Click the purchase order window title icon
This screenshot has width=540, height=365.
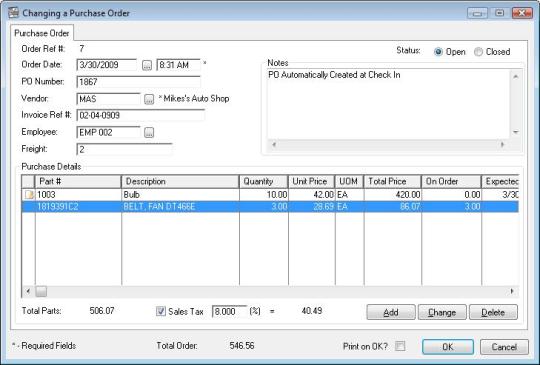click(x=13, y=13)
